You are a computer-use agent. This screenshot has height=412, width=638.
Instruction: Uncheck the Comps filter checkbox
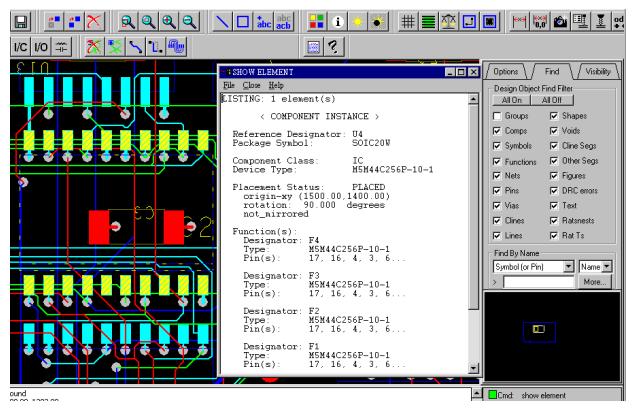point(497,131)
